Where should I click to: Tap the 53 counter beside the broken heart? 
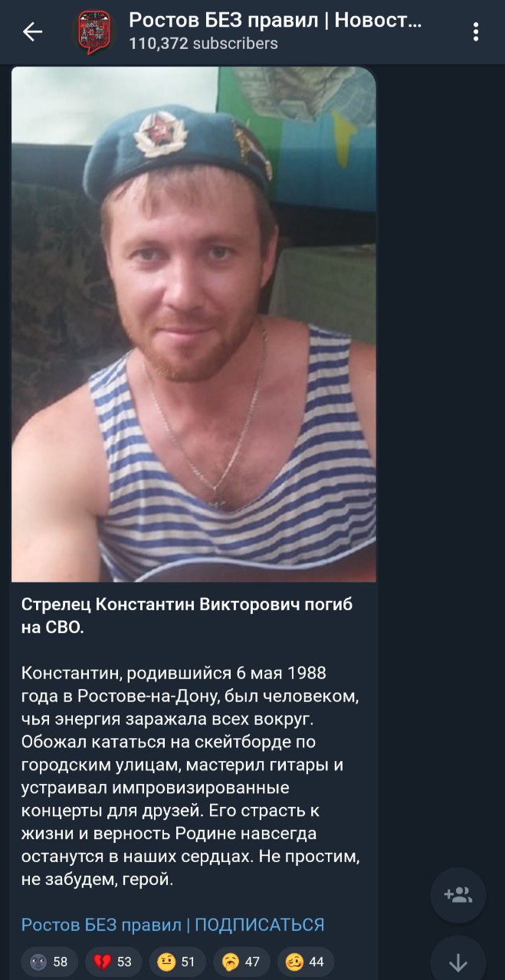point(125,962)
